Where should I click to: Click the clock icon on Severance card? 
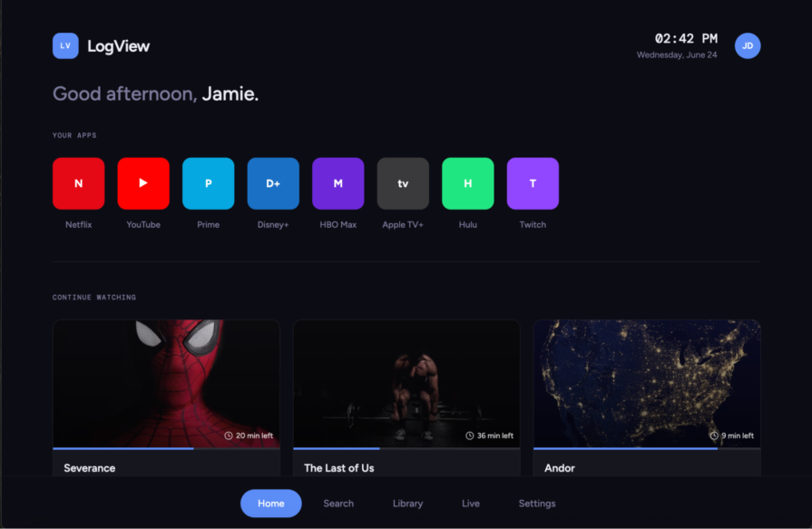[x=229, y=436]
